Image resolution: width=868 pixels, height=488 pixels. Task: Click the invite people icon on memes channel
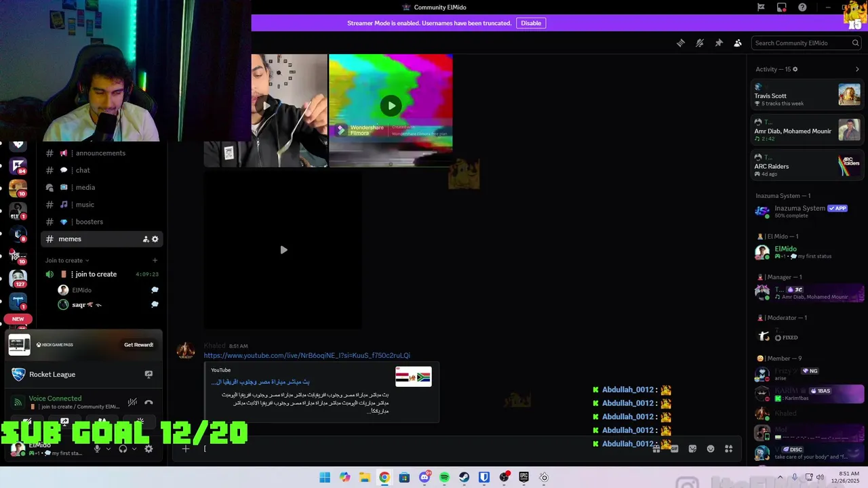[x=145, y=239]
